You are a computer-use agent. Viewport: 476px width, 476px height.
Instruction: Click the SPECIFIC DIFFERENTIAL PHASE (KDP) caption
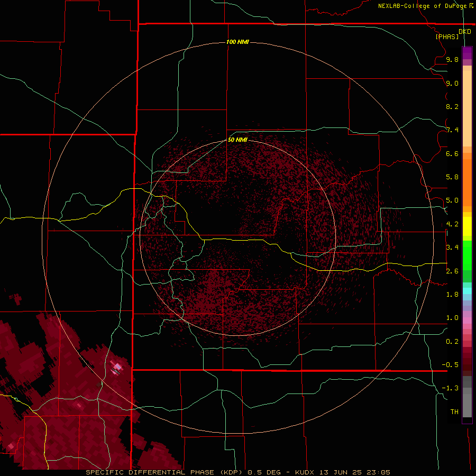pos(164,472)
